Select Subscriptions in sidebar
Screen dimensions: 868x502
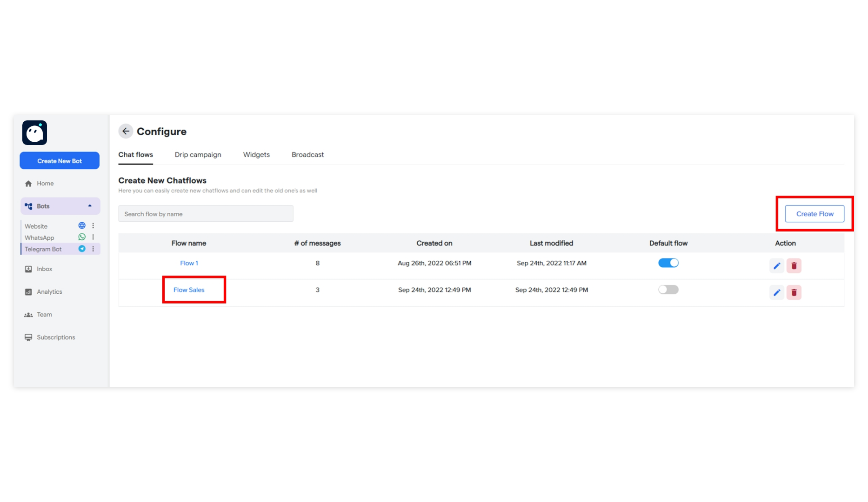click(56, 337)
